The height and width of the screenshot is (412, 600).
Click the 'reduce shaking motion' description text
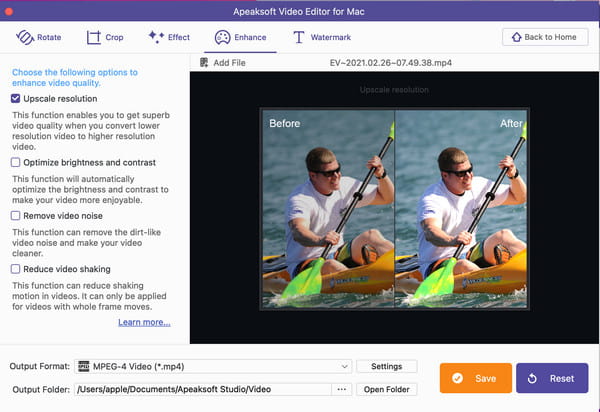pyautogui.click(x=89, y=296)
